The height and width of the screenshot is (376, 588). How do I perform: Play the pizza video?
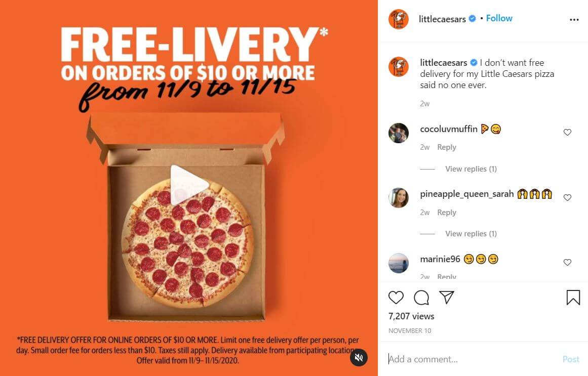point(189,185)
